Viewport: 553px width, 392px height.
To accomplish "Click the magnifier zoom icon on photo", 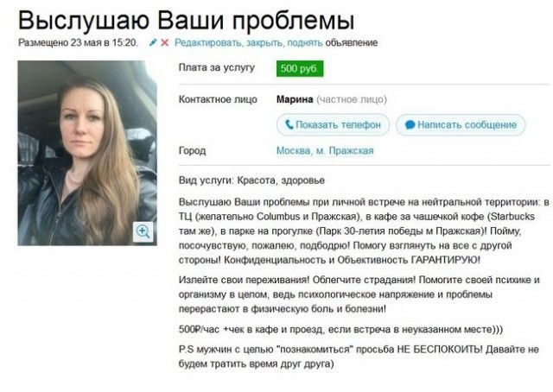I will pos(143,231).
